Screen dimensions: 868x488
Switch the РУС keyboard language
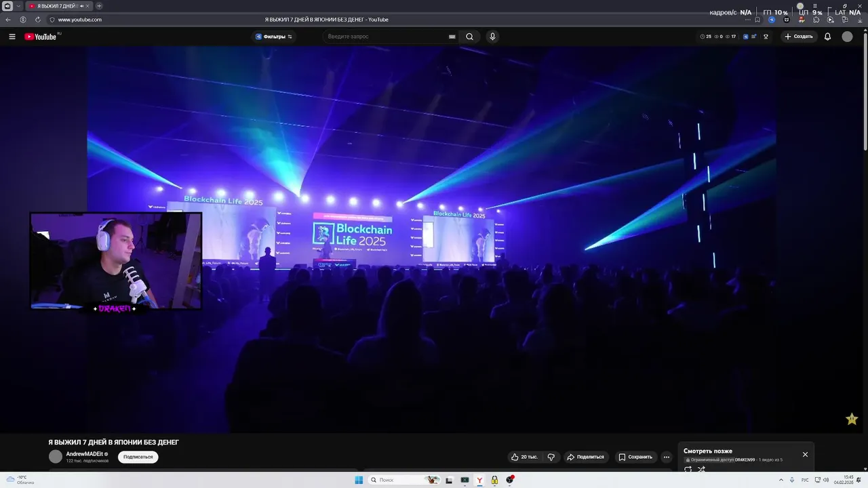click(x=805, y=480)
